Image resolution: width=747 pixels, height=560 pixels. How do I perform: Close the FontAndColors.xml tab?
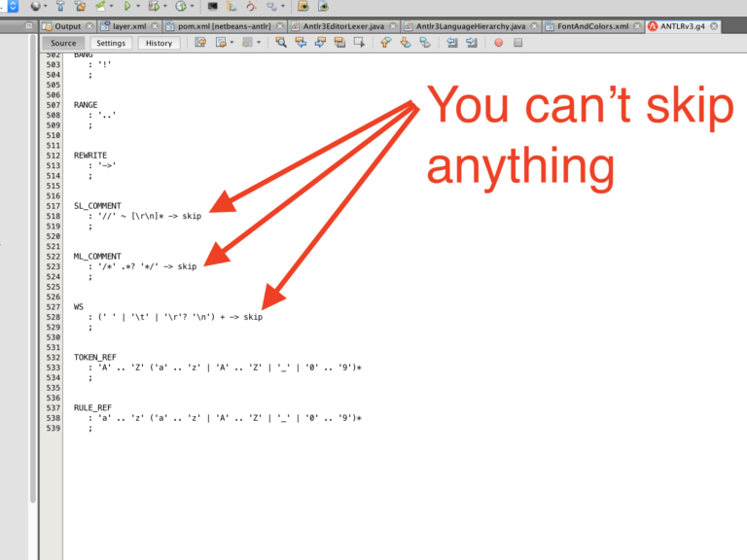(x=637, y=26)
